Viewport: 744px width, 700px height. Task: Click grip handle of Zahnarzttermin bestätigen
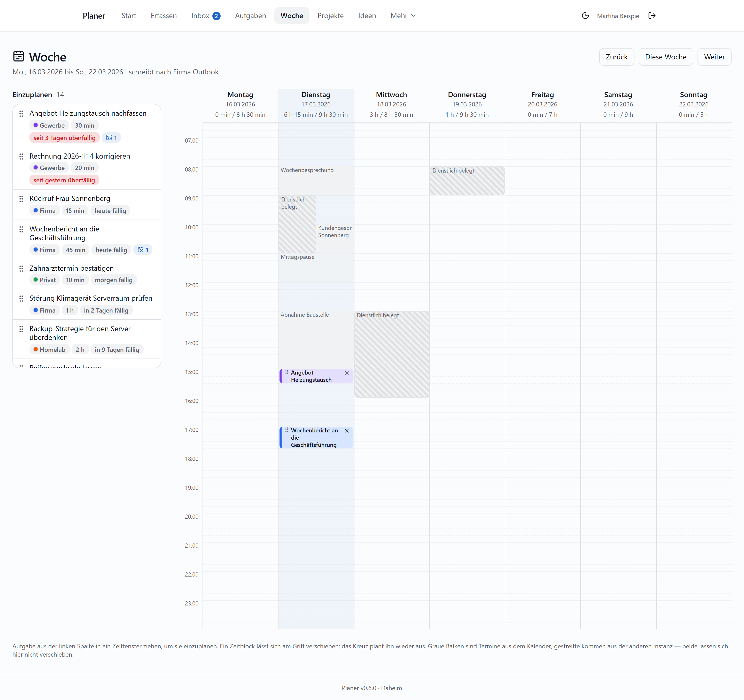pyautogui.click(x=21, y=269)
